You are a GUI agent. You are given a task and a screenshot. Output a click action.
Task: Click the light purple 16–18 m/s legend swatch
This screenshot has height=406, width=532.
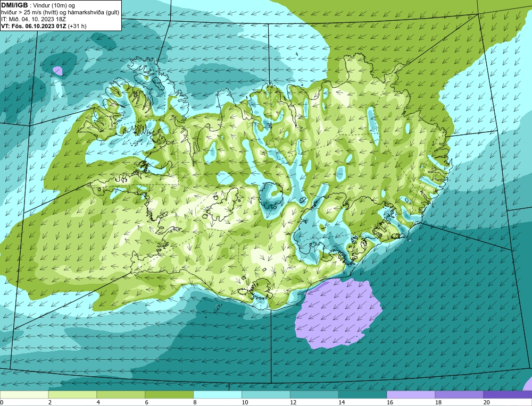(x=411, y=394)
